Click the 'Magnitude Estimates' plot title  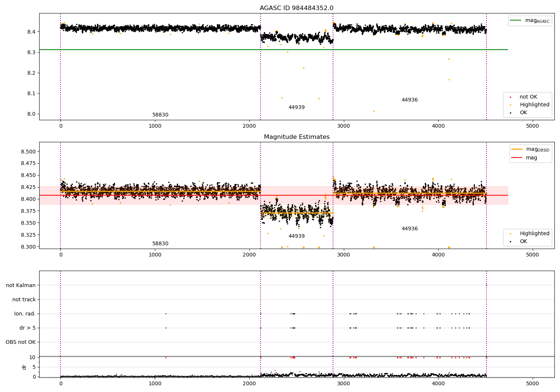tap(296, 137)
